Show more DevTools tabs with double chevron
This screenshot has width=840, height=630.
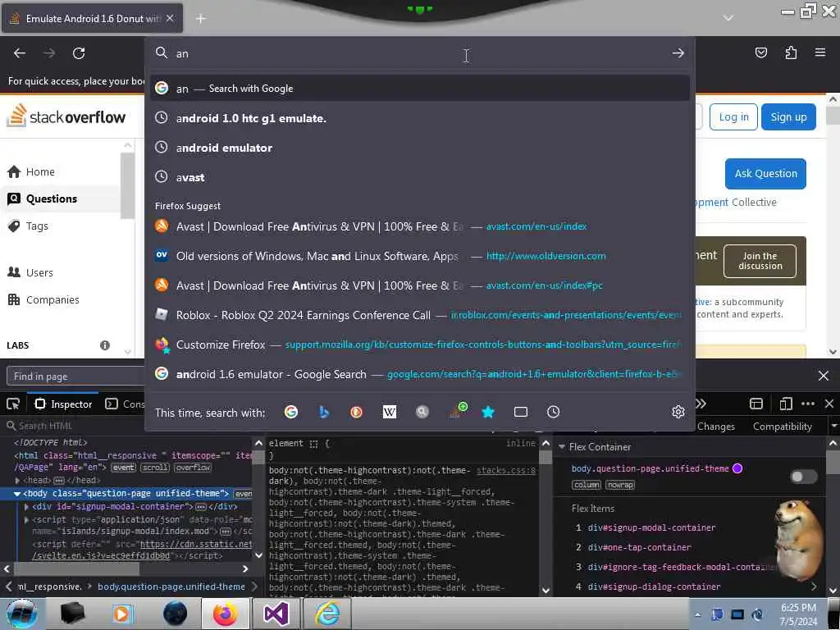click(x=701, y=404)
